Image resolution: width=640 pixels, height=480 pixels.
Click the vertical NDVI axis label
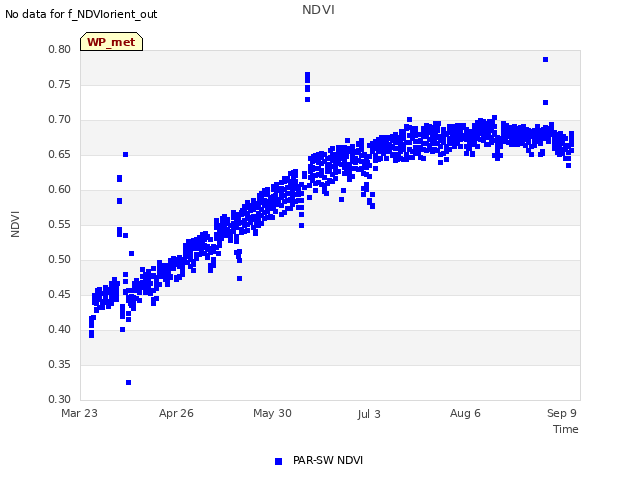(x=15, y=224)
